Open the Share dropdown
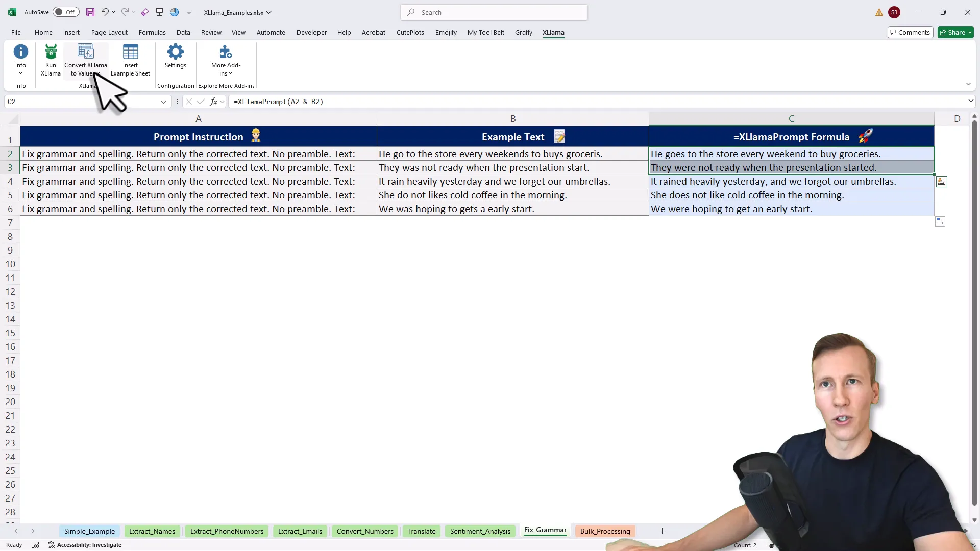The width and height of the screenshot is (980, 551). pos(955,32)
